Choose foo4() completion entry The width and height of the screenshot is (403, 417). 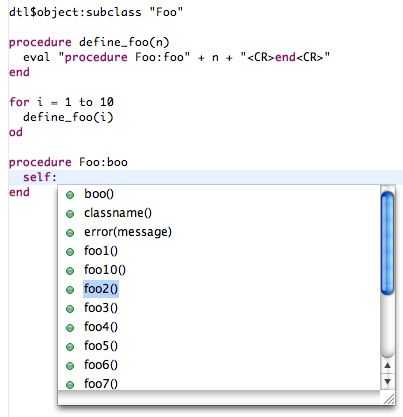[101, 327]
